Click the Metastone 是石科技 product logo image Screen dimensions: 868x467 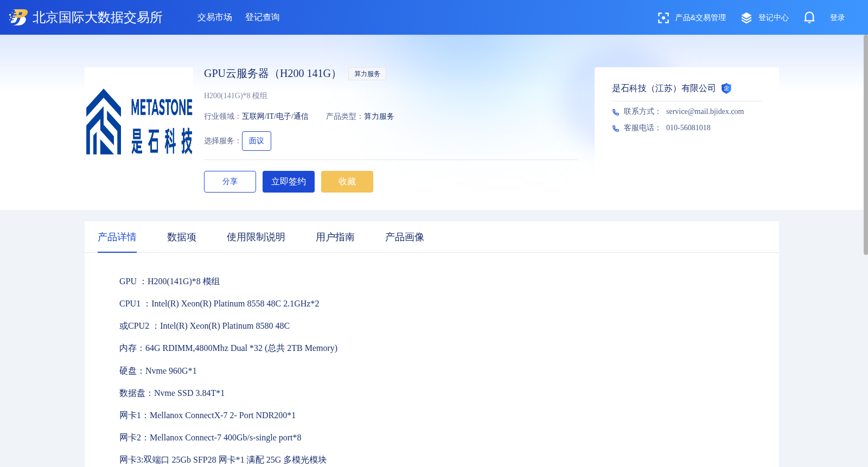coord(139,121)
